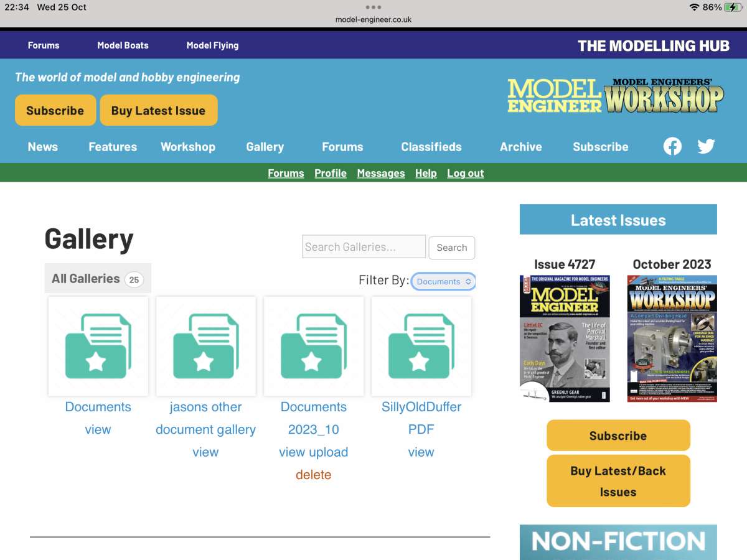Open Gallery in the main navigation
Viewport: 747px width, 560px height.
[x=265, y=147]
